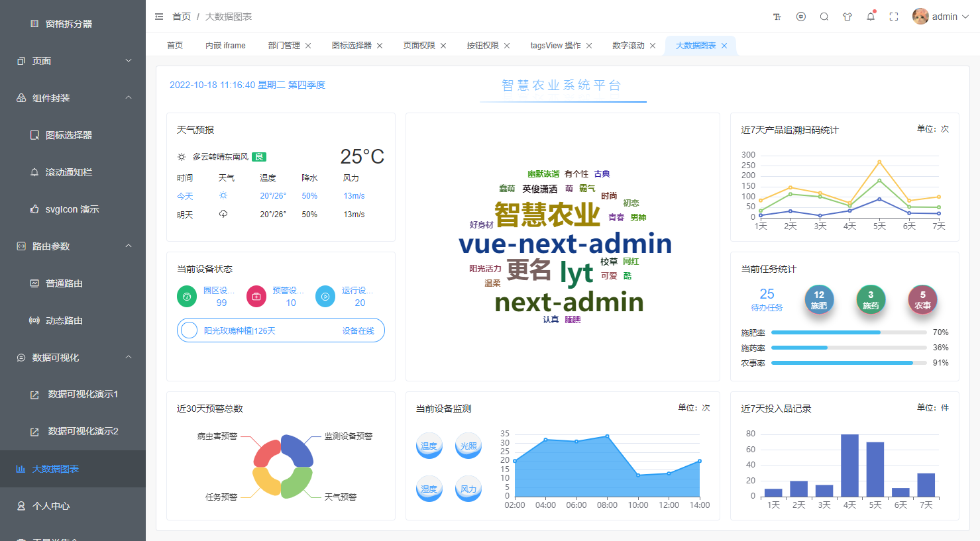Click the date and time text
Viewport: 980px width, 541px height.
(x=247, y=85)
